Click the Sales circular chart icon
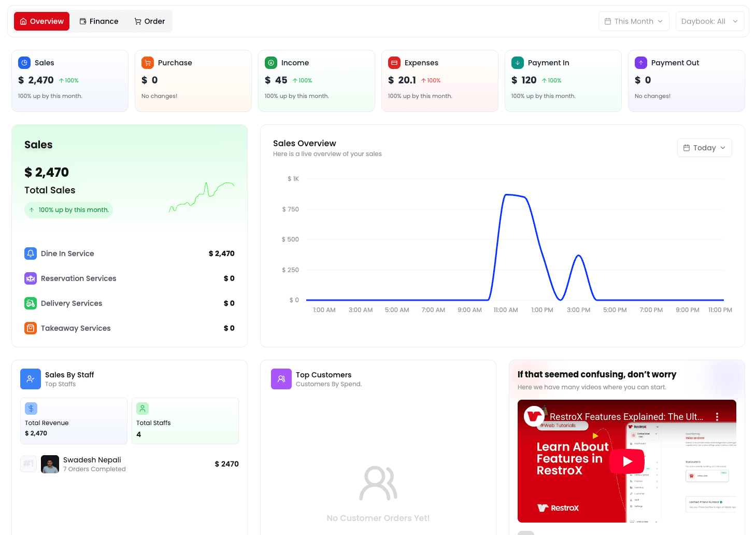Viewport: 756px width, 535px height. [x=24, y=62]
